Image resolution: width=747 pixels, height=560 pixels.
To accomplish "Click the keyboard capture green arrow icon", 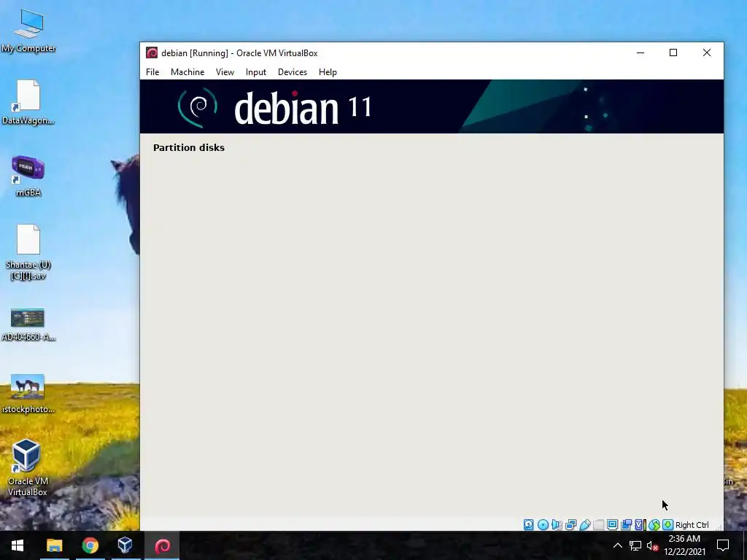I will point(668,525).
